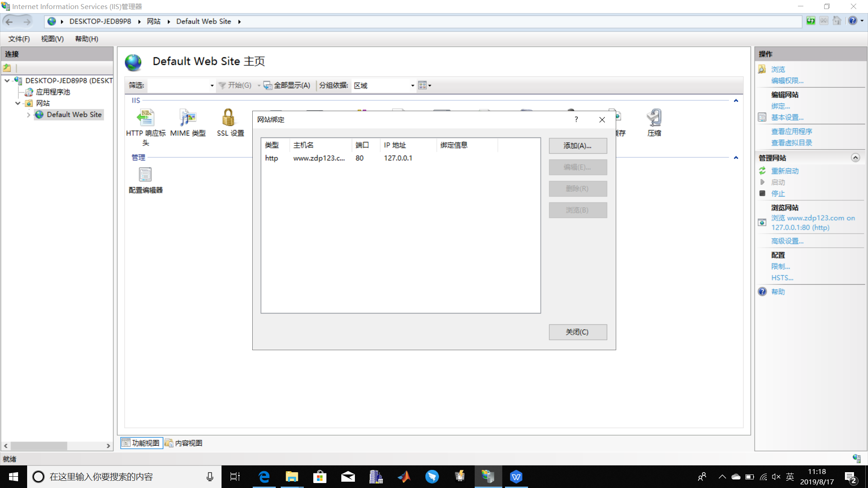Open SSL settings lock icon
Image resolution: width=868 pixels, height=488 pixels.
(229, 118)
